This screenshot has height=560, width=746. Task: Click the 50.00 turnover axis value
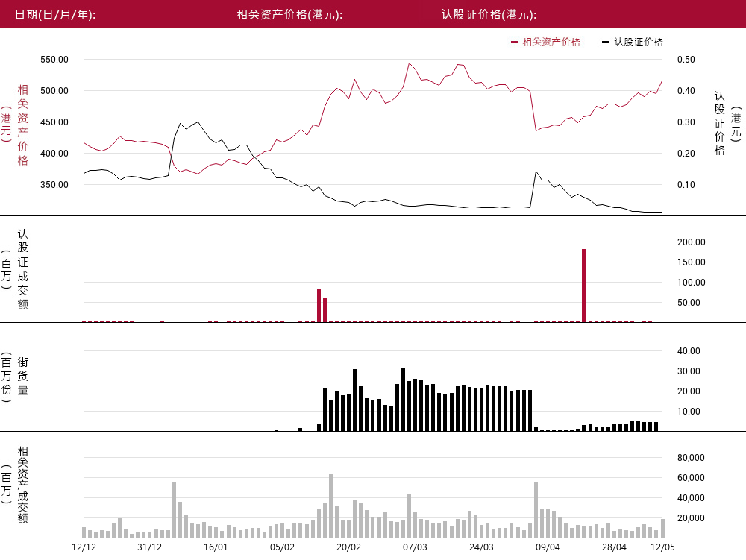click(689, 303)
